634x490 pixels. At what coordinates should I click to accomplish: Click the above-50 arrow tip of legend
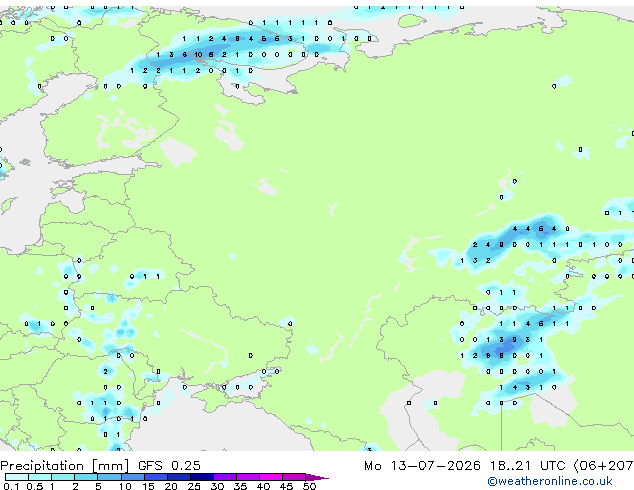[x=317, y=477]
